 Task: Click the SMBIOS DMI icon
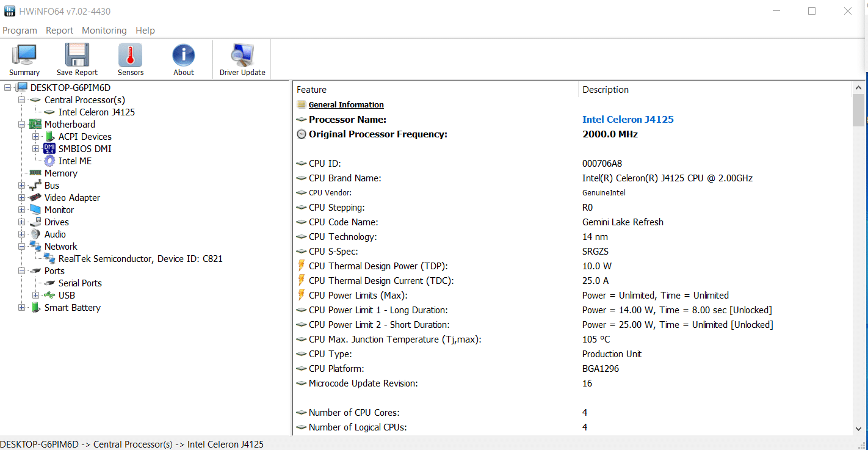coord(49,148)
